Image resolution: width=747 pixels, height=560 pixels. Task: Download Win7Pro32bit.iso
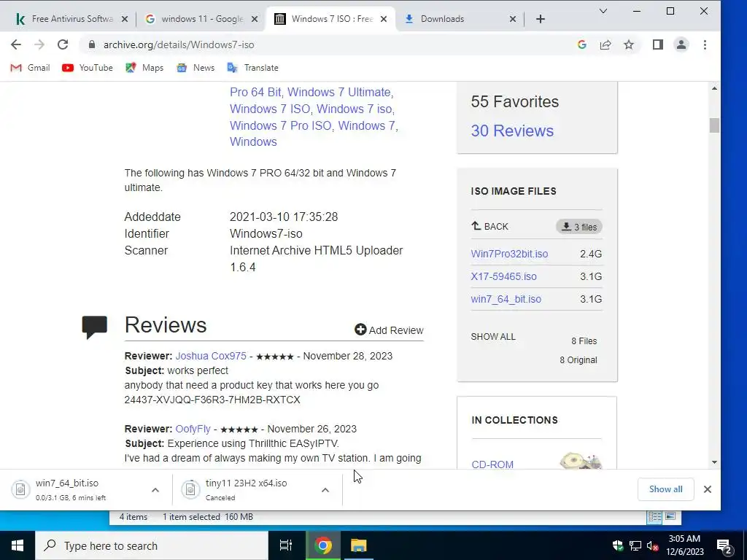[x=509, y=254]
